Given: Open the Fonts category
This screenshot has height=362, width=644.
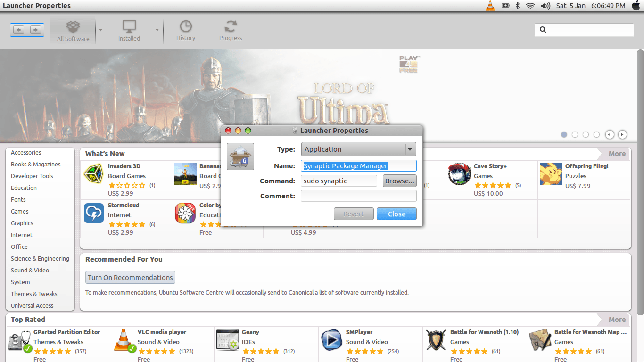Looking at the screenshot, I should (x=18, y=200).
